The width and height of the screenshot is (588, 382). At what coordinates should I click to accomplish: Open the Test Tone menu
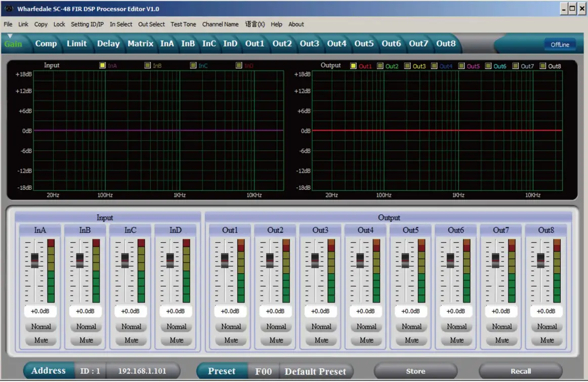pos(183,24)
